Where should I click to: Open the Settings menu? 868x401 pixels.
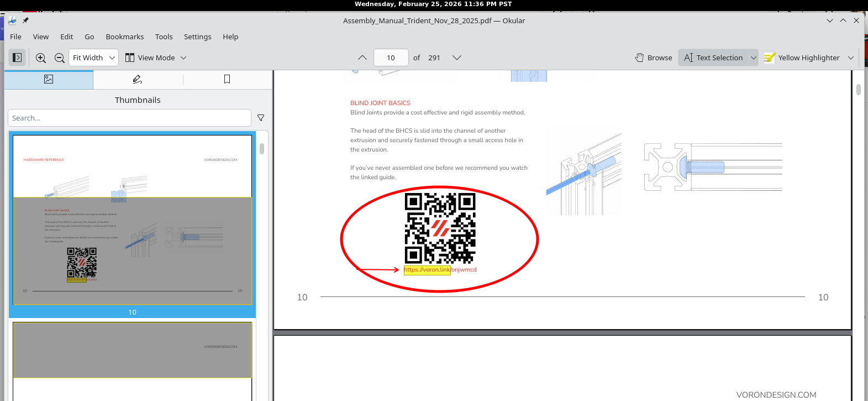coord(197,37)
